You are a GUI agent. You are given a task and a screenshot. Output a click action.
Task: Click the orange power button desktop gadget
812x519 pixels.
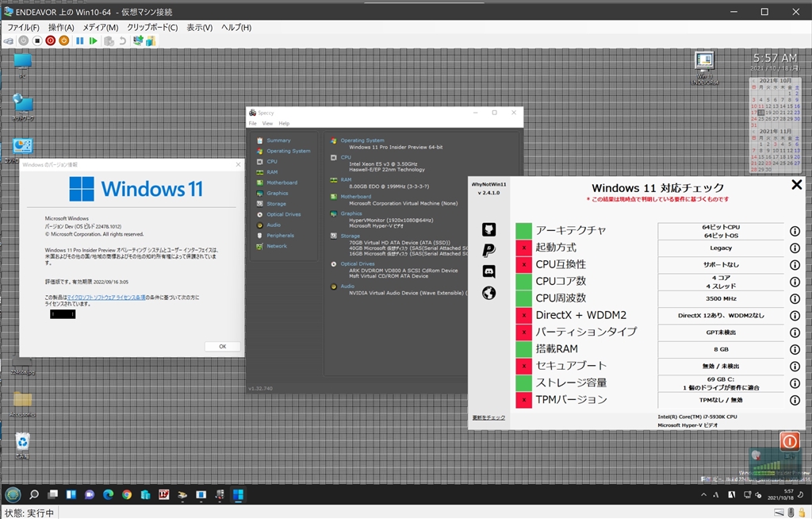[789, 442]
